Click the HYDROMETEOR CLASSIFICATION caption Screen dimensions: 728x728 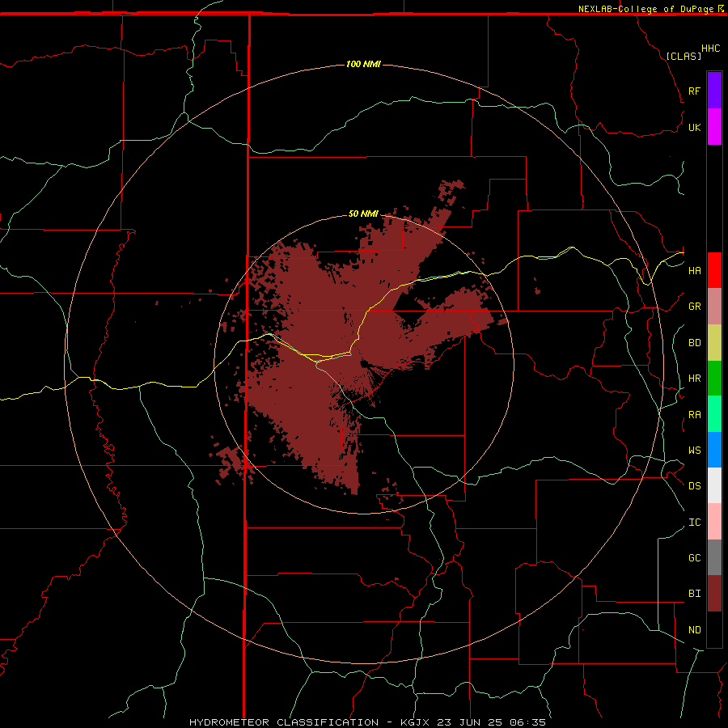pos(284,722)
